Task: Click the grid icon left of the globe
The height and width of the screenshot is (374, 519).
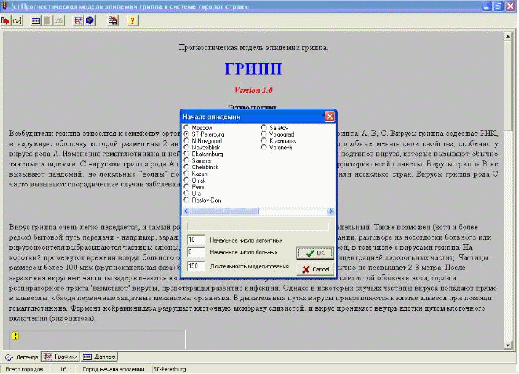Action: [x=78, y=21]
